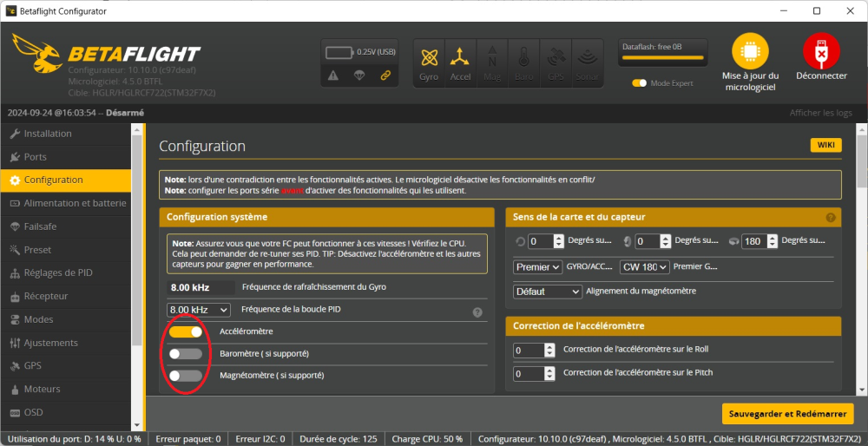Click the help icon beside PID loop frequency

tap(477, 312)
